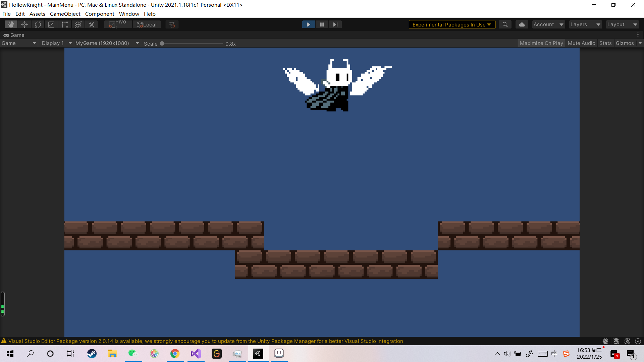The height and width of the screenshot is (362, 644).
Task: Open the Layers dropdown
Action: click(585, 24)
